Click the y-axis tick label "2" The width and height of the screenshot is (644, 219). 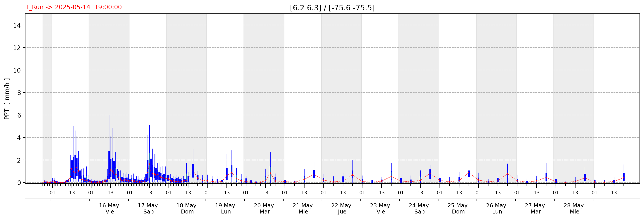[19, 160]
